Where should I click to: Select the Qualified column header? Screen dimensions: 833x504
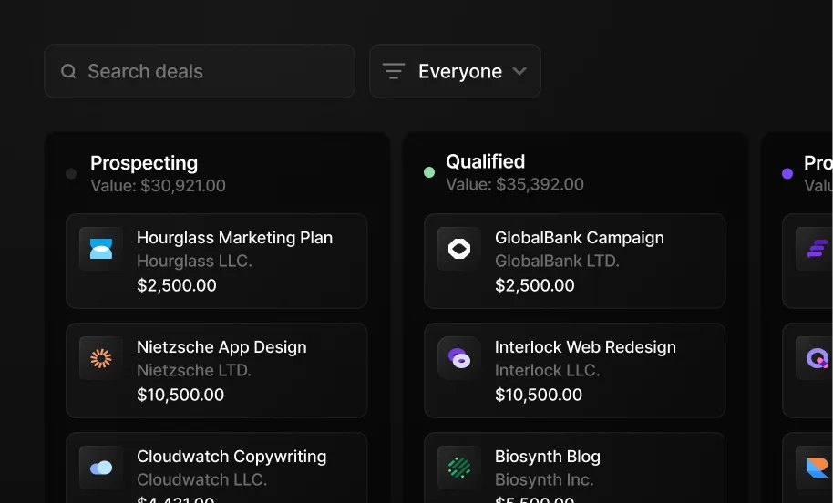point(485,161)
